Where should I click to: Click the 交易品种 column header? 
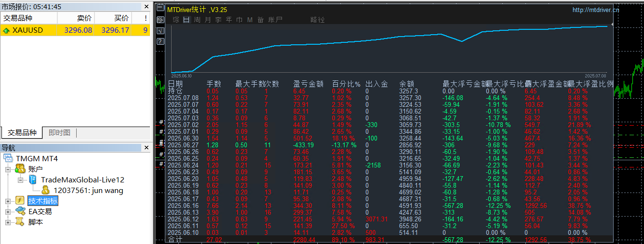point(29,18)
